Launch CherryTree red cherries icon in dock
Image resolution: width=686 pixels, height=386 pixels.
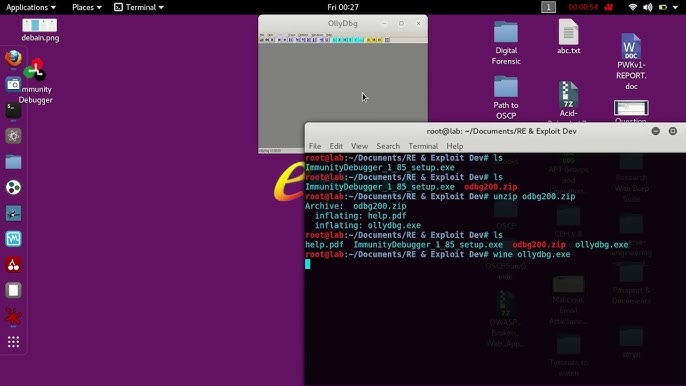pyautogui.click(x=14, y=265)
